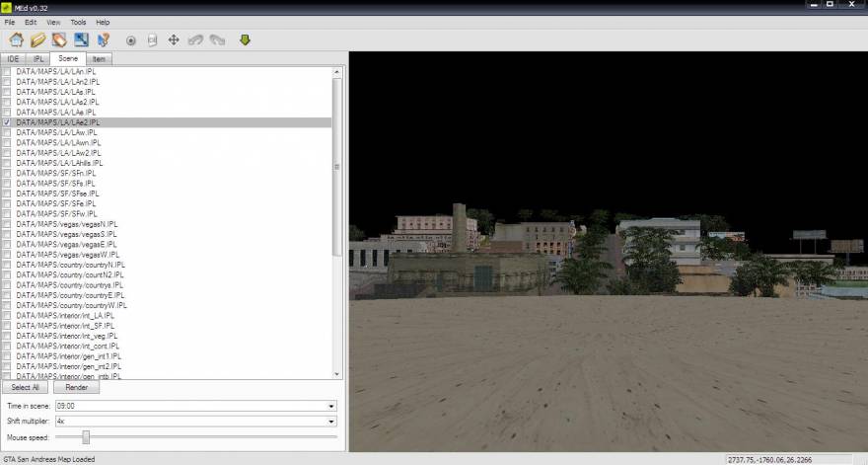The height and width of the screenshot is (465, 868).
Task: Click the Select All button
Action: coord(25,387)
